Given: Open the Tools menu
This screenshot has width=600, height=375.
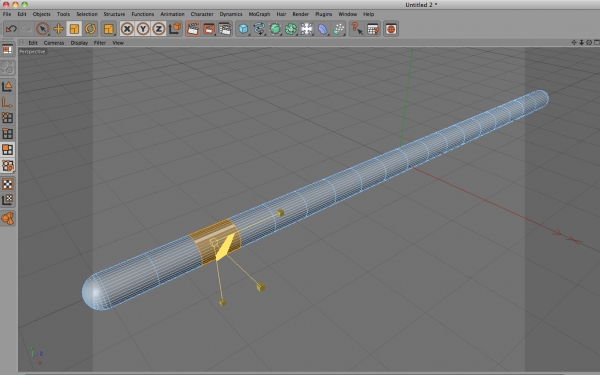Looking at the screenshot, I should (x=63, y=14).
